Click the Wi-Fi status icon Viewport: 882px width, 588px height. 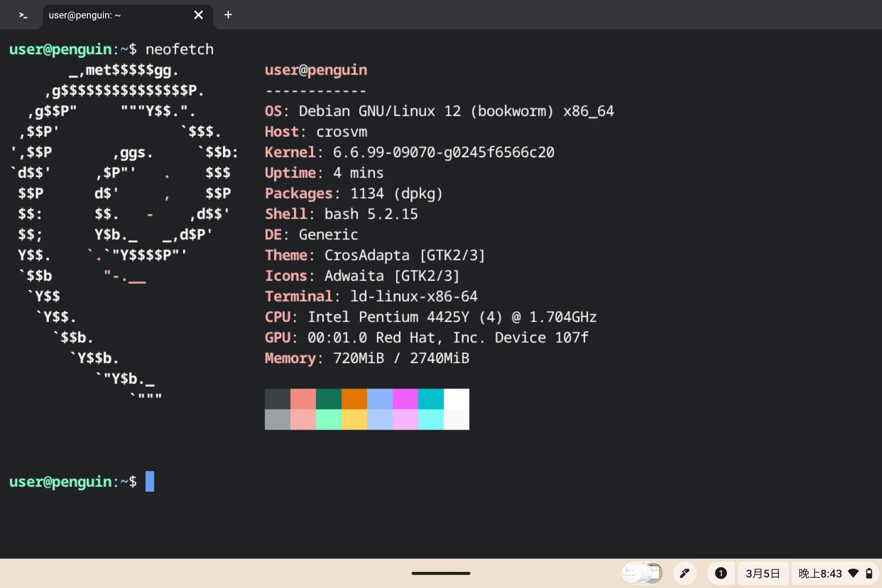(x=853, y=573)
